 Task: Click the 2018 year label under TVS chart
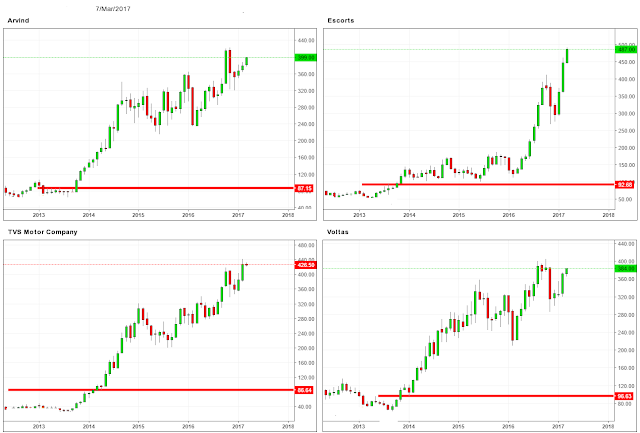(288, 426)
